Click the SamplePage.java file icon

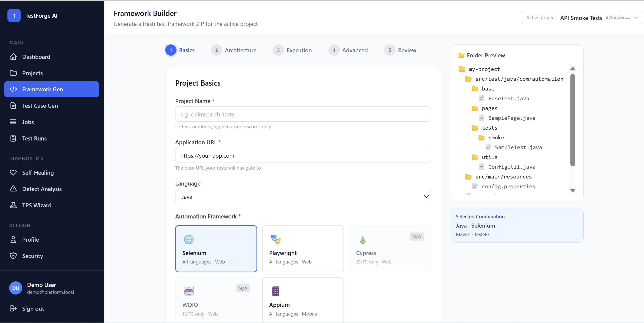click(x=482, y=118)
